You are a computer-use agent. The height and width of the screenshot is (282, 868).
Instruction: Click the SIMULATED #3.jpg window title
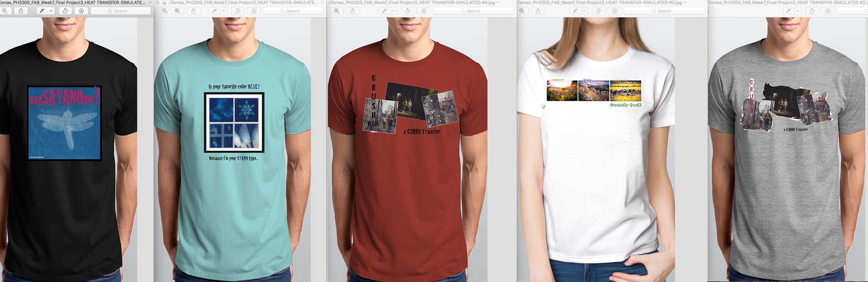(599, 3)
